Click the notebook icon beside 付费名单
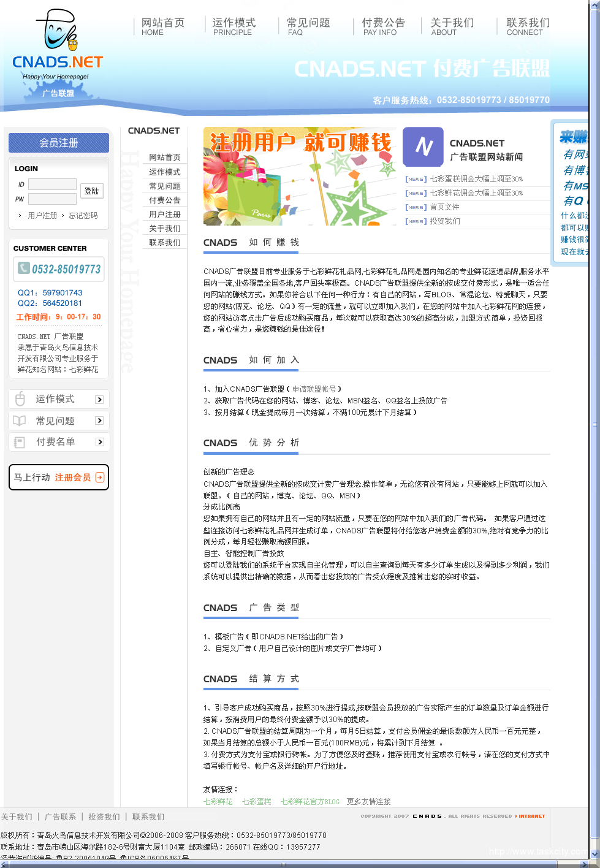The height and width of the screenshot is (868, 600). 19,442
